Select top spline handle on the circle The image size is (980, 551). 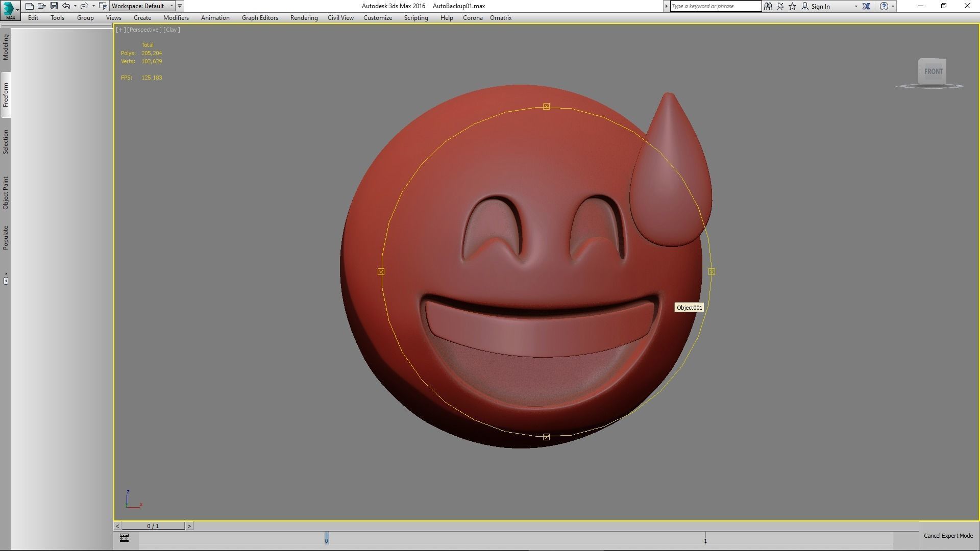pyautogui.click(x=546, y=106)
